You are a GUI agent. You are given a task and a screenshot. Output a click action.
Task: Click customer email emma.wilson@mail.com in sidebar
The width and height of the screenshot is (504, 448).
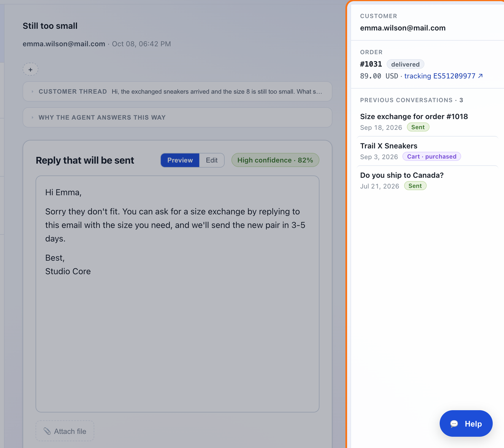pyautogui.click(x=403, y=28)
